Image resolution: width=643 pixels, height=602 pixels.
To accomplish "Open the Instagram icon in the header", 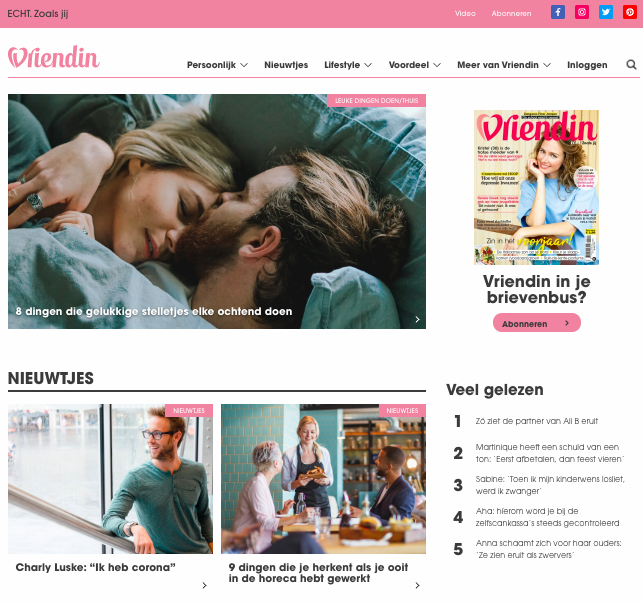I will point(581,12).
